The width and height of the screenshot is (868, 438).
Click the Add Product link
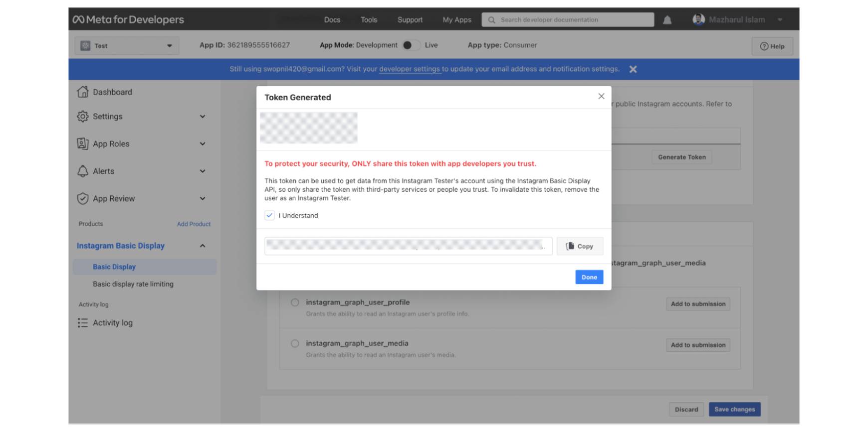[194, 224]
